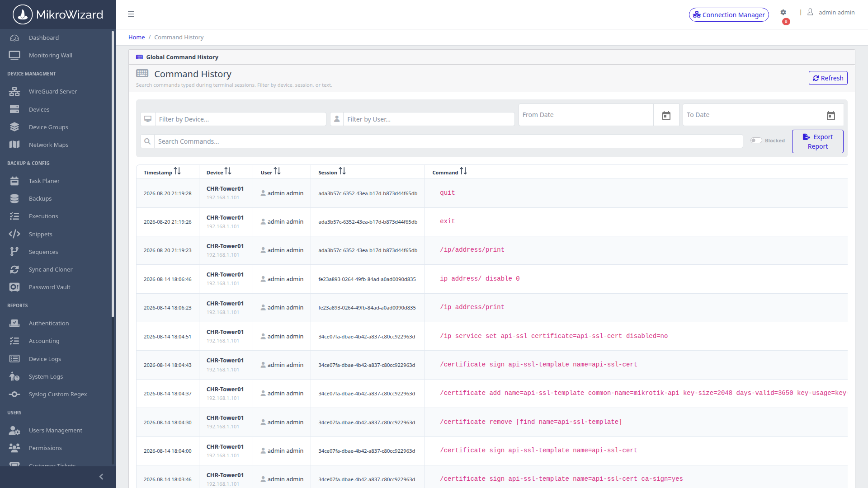Click the Sequences branch icon
Screen dimensions: 868x488
[14, 252]
